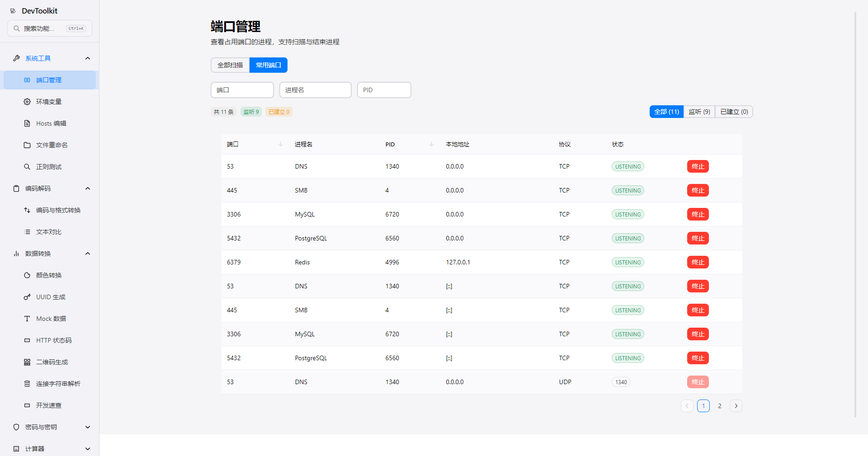This screenshot has height=456, width=868.
Task: Open UUID 生成 key icon
Action: pyautogui.click(x=27, y=297)
